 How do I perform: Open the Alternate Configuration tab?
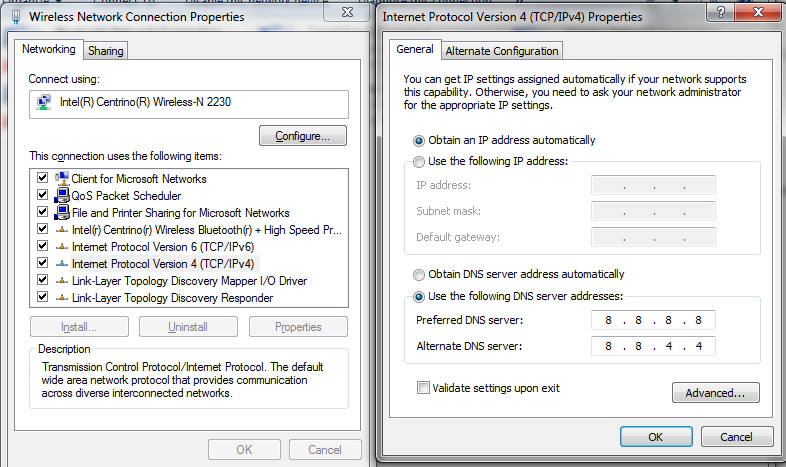click(x=502, y=51)
